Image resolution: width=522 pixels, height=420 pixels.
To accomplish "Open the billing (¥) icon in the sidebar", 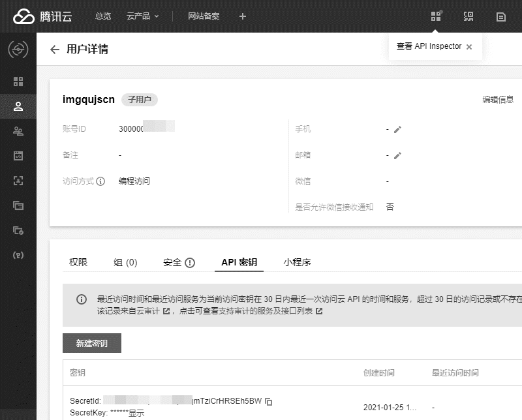I will pyautogui.click(x=18, y=255).
